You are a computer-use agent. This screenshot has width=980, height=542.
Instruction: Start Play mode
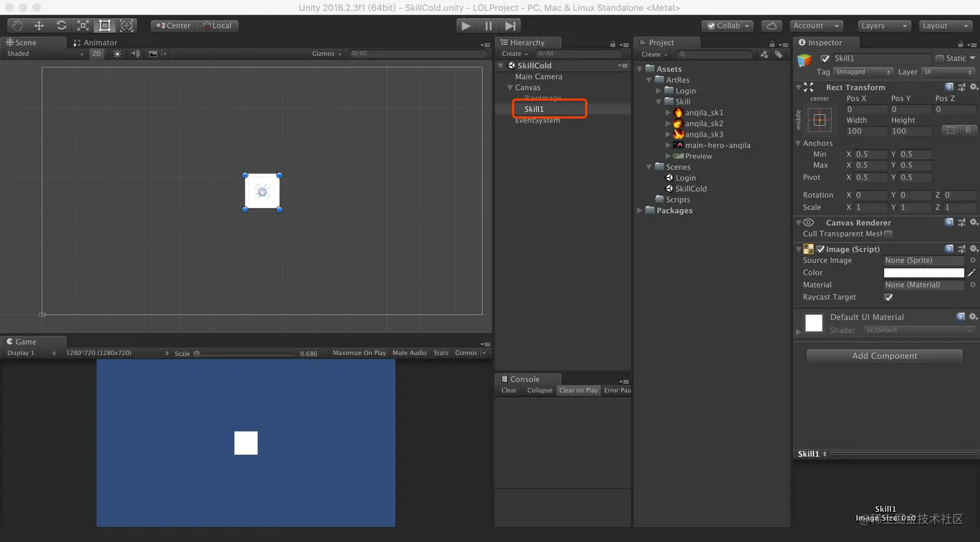coord(465,26)
